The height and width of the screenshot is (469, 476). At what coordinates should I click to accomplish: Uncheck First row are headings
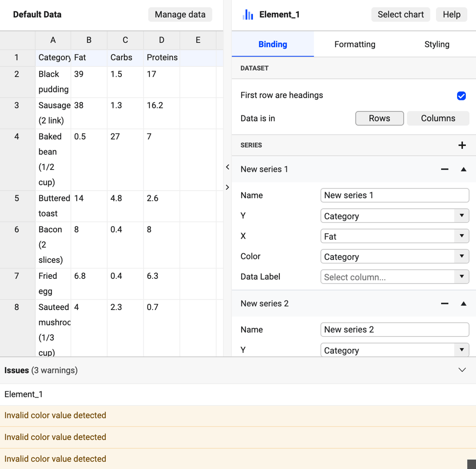[461, 96]
